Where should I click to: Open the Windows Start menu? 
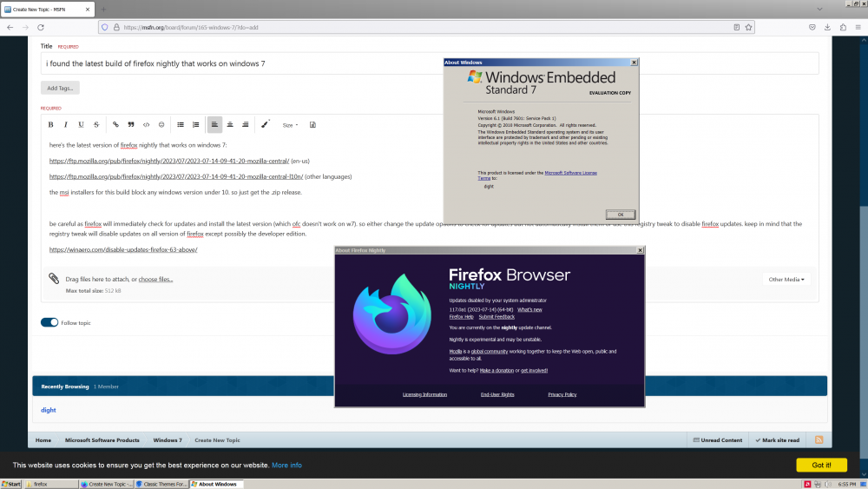[12, 484]
